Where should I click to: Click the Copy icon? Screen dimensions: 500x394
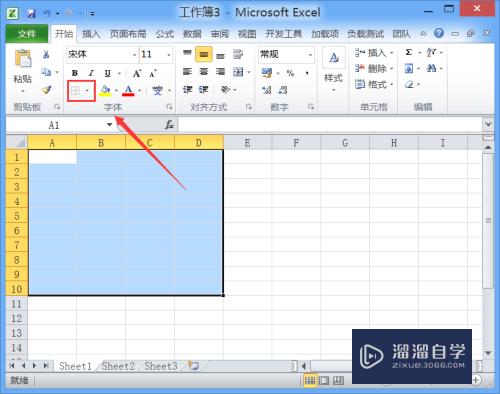(x=46, y=72)
